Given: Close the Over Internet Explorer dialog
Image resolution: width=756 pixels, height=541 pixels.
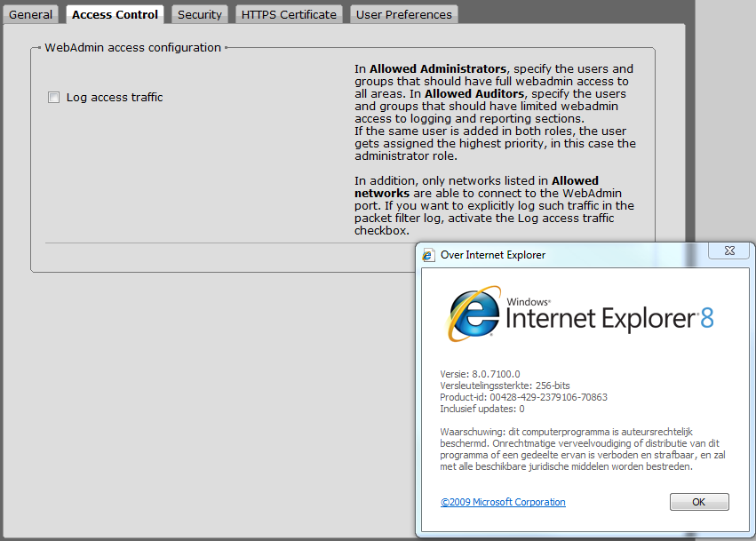Looking at the screenshot, I should [x=729, y=251].
